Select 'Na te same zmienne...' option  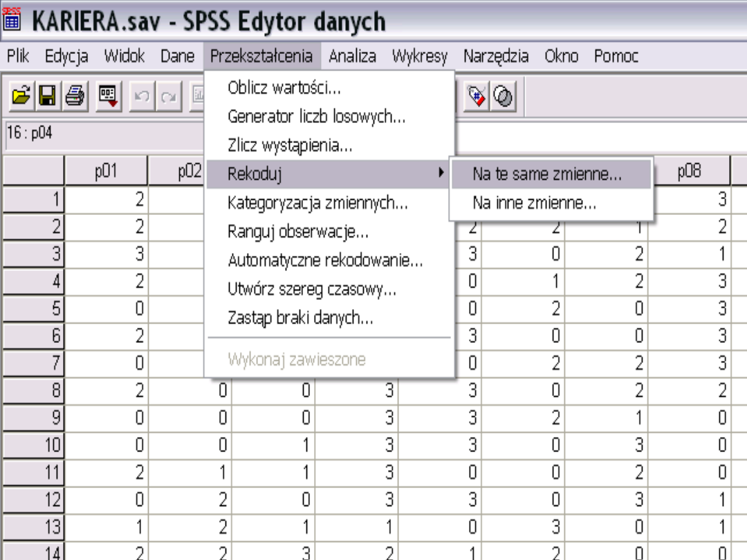(x=547, y=174)
